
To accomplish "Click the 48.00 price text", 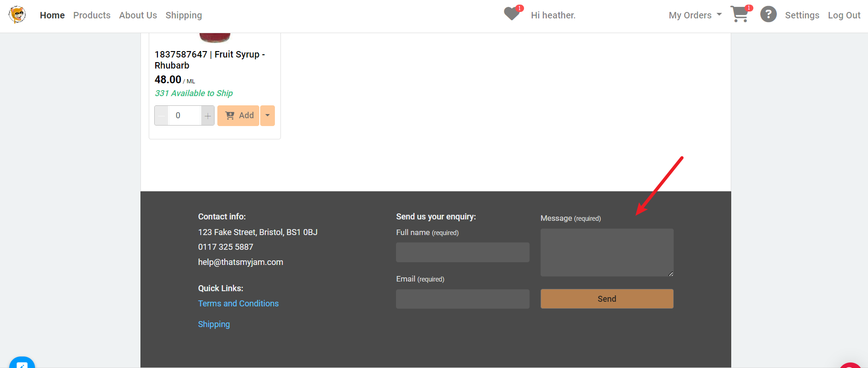I will (x=168, y=80).
